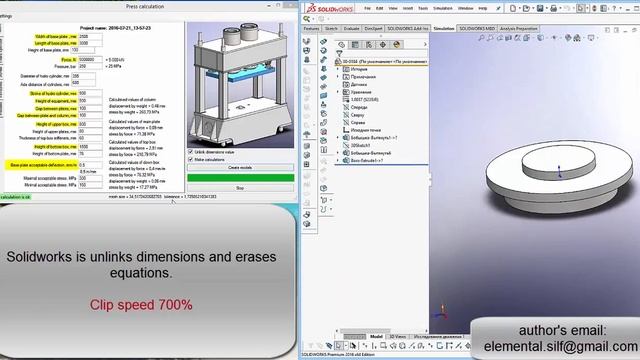Open the FeatureManager design tree tab icon
Viewport: 640px width, 360px height.
(341, 44)
